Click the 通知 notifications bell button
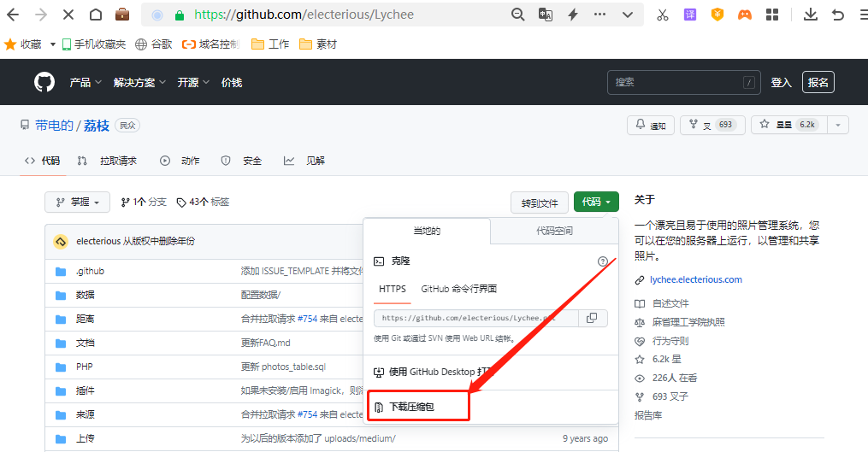868x452 pixels. click(651, 125)
